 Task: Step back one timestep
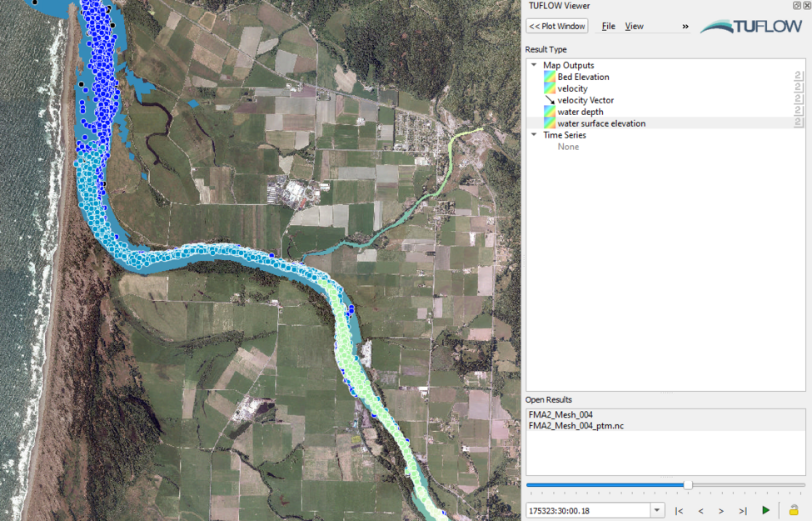click(700, 510)
